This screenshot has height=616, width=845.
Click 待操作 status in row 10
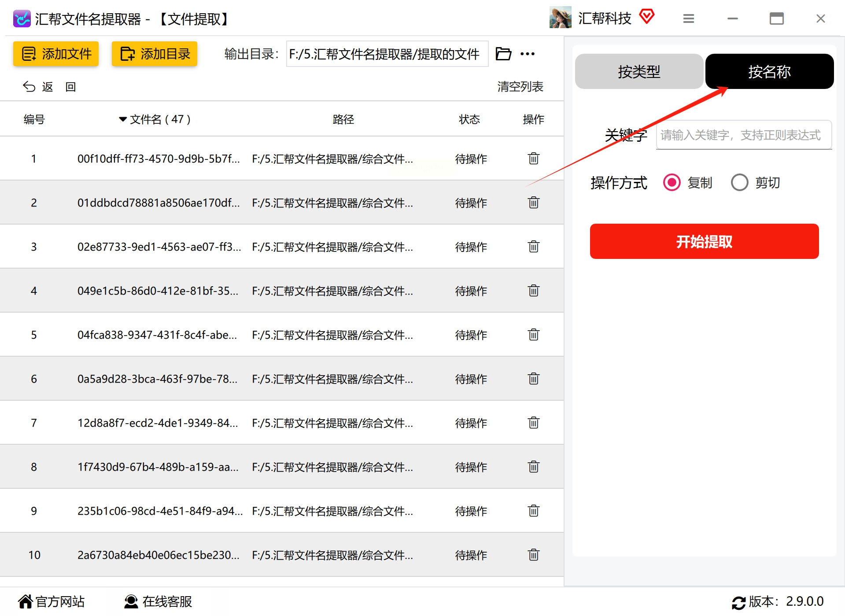coord(471,555)
